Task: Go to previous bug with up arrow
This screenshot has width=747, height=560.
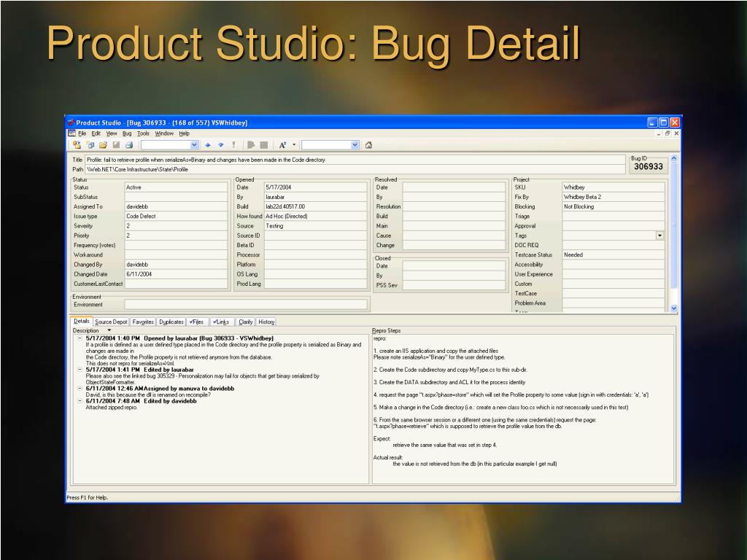Action: (208, 145)
